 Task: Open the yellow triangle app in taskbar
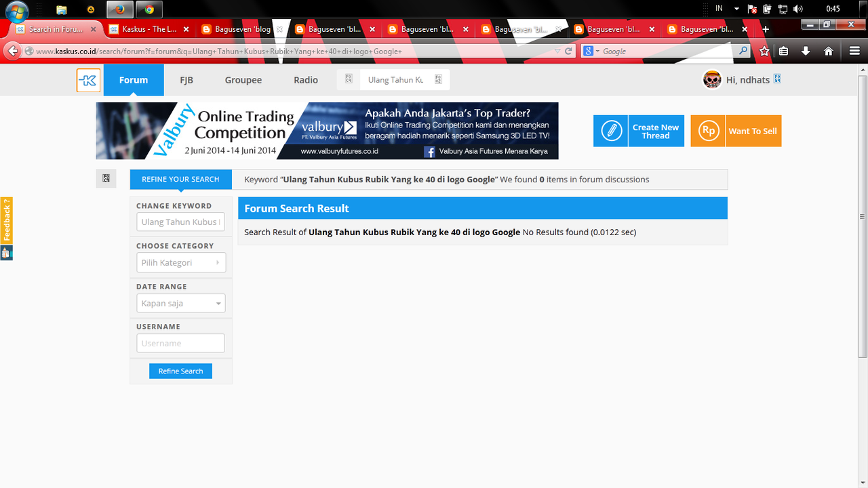(91, 9)
